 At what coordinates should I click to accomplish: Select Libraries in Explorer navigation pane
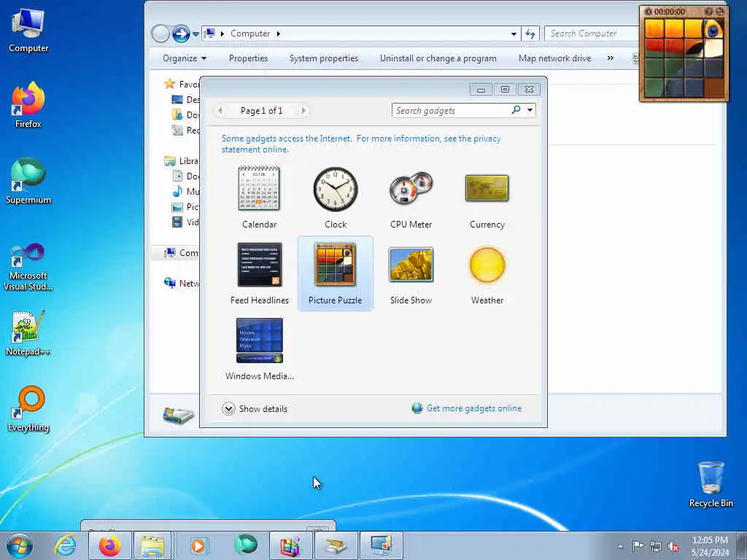pos(181,161)
